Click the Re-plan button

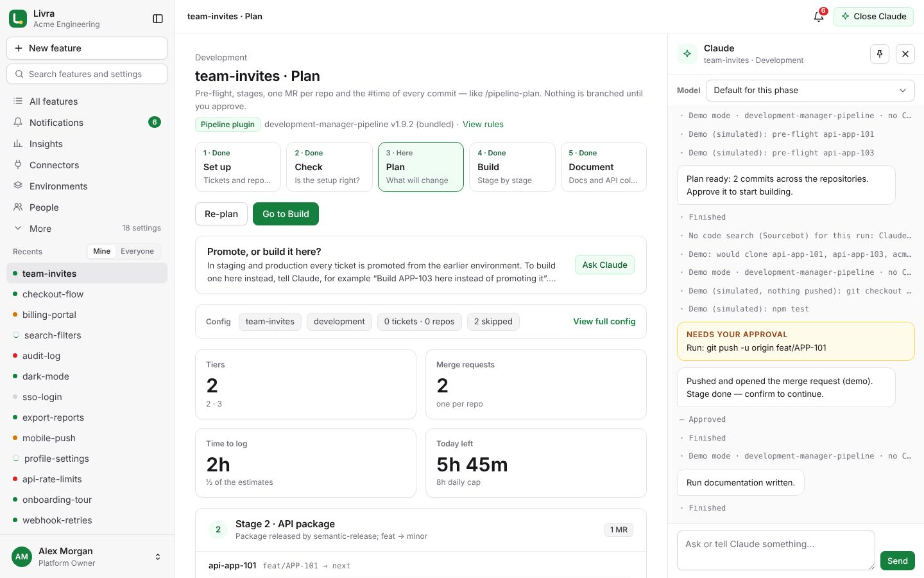click(x=221, y=214)
